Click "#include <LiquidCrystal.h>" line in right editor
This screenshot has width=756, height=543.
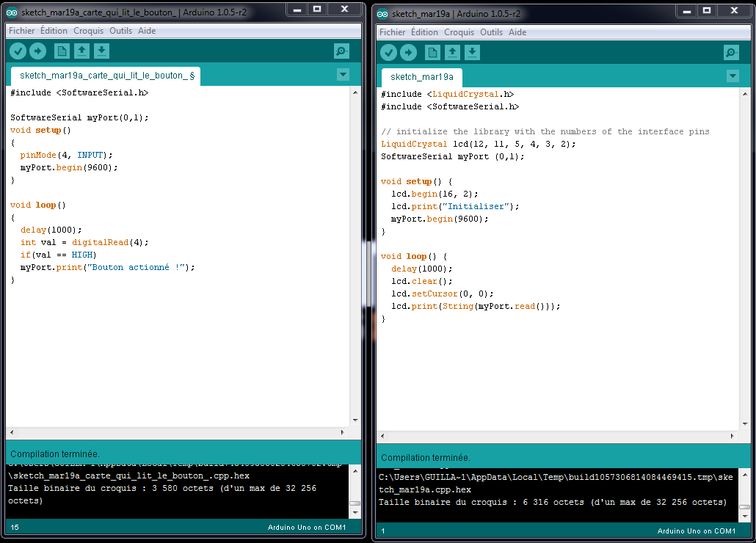(448, 95)
